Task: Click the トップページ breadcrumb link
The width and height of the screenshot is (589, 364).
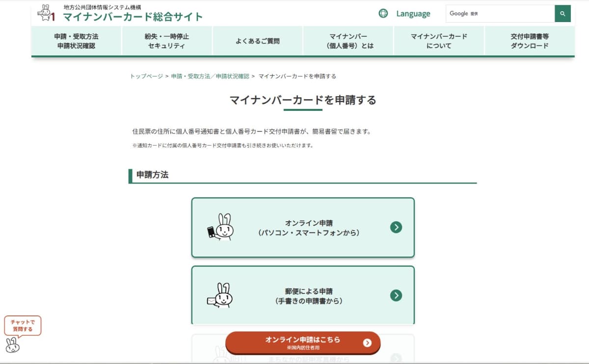Action: [146, 76]
